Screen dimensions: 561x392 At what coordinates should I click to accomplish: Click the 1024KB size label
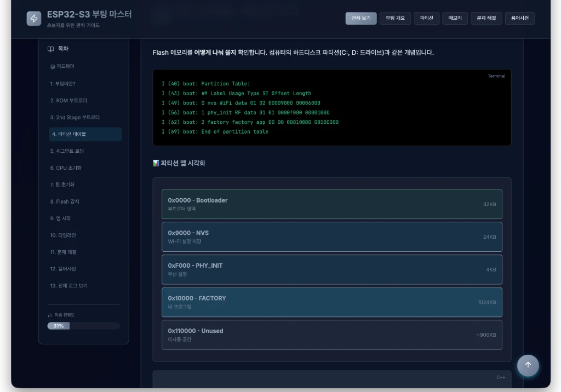(486, 302)
